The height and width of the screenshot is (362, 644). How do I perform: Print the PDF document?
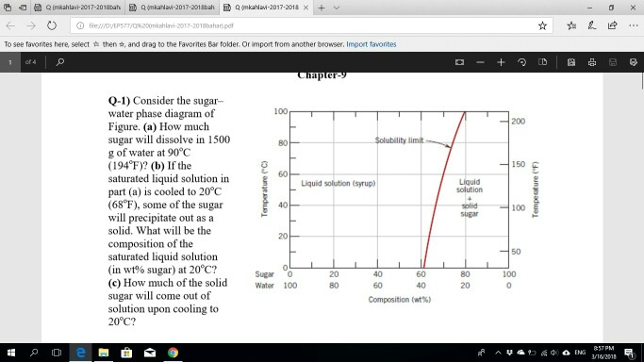pos(592,62)
